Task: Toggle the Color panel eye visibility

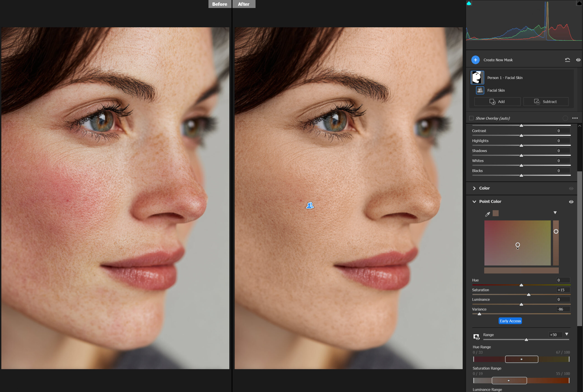Action: (571, 188)
